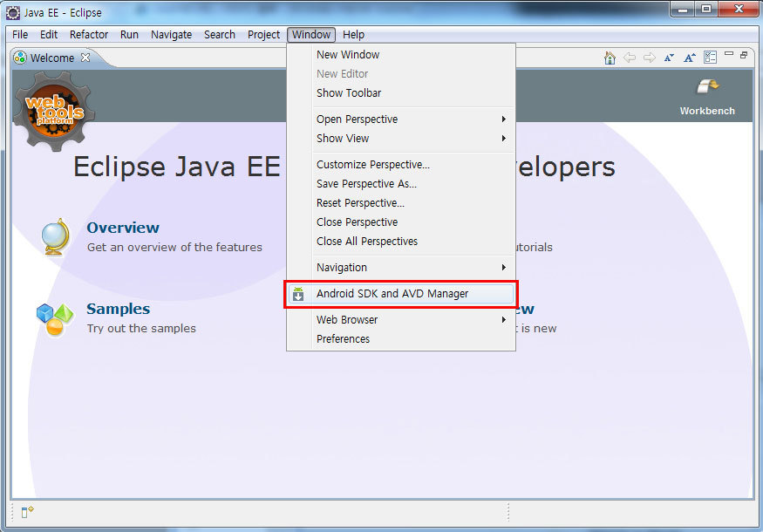Click the reduce font size icon

coord(669,58)
